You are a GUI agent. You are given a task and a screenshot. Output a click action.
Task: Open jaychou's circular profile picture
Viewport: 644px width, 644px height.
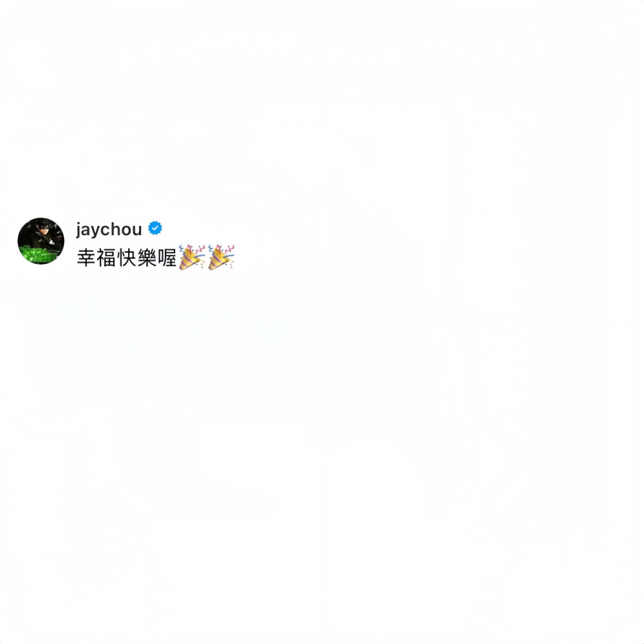(x=41, y=241)
